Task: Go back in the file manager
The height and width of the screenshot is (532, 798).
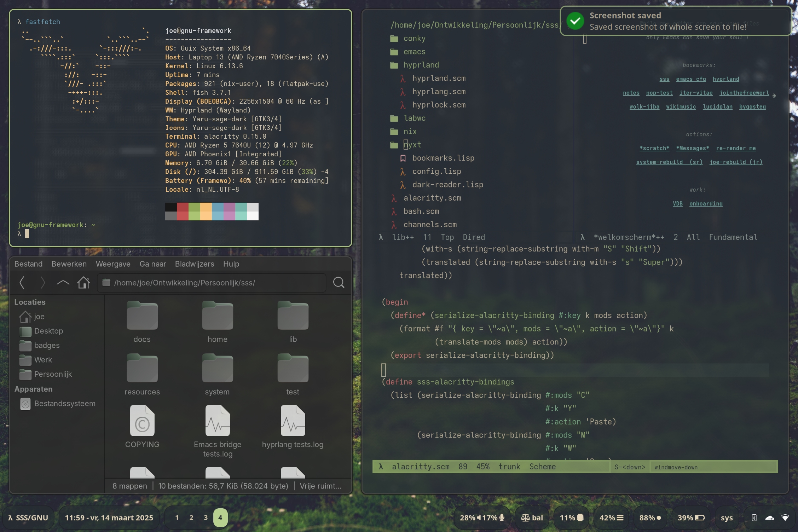Action: (x=22, y=283)
